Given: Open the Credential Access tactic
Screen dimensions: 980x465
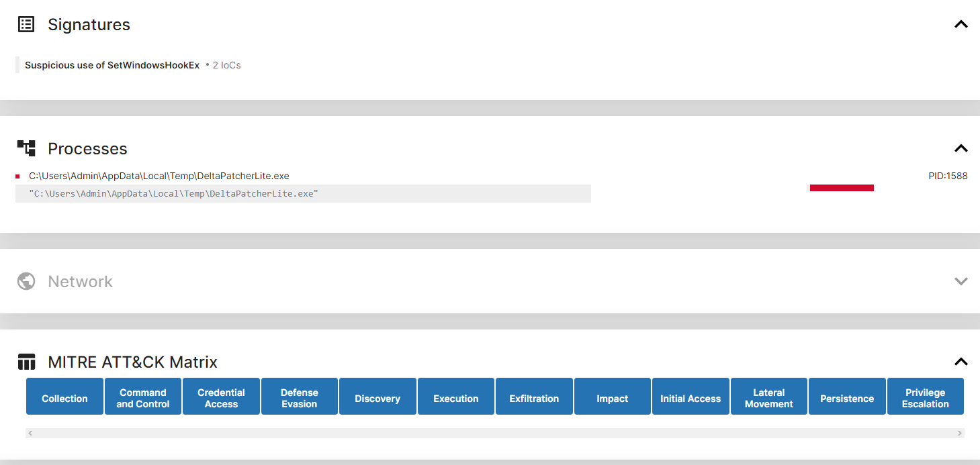Looking at the screenshot, I should pos(221,398).
